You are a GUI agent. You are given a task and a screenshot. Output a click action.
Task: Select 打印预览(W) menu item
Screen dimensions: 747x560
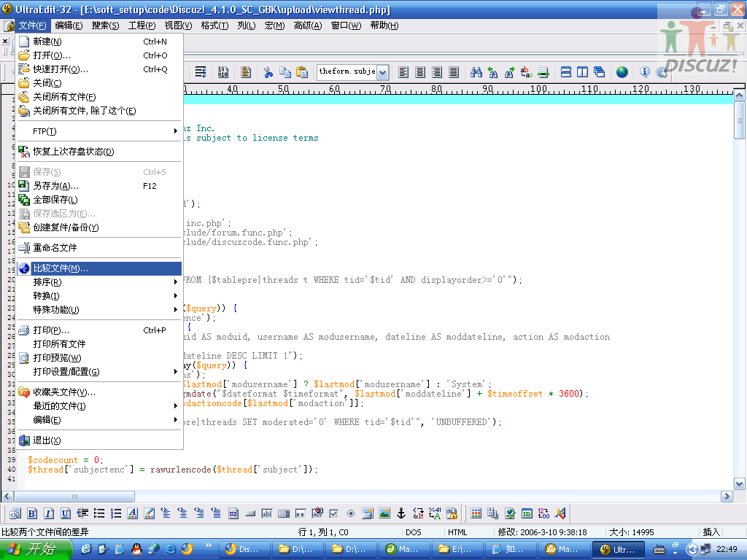click(x=99, y=357)
